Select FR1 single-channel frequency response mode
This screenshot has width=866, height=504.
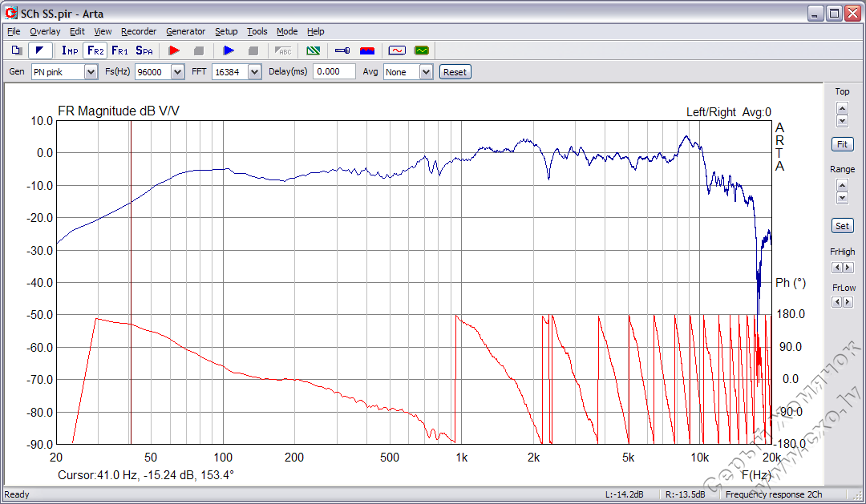(119, 50)
